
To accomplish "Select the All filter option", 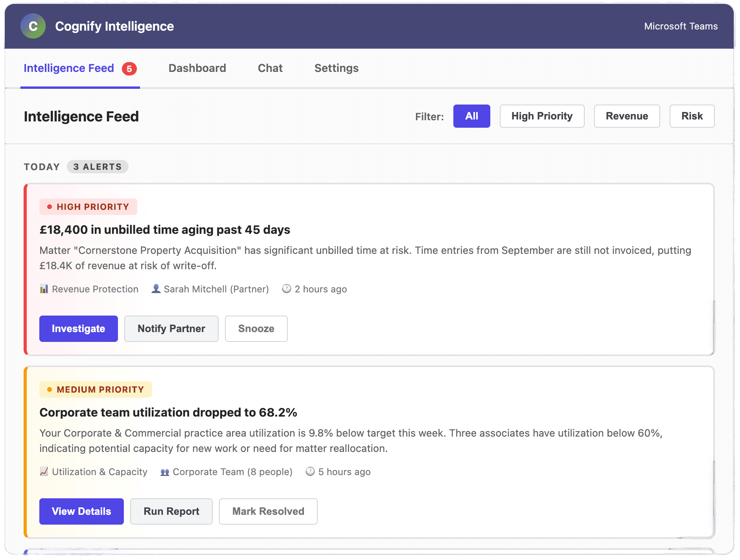I will (x=471, y=116).
